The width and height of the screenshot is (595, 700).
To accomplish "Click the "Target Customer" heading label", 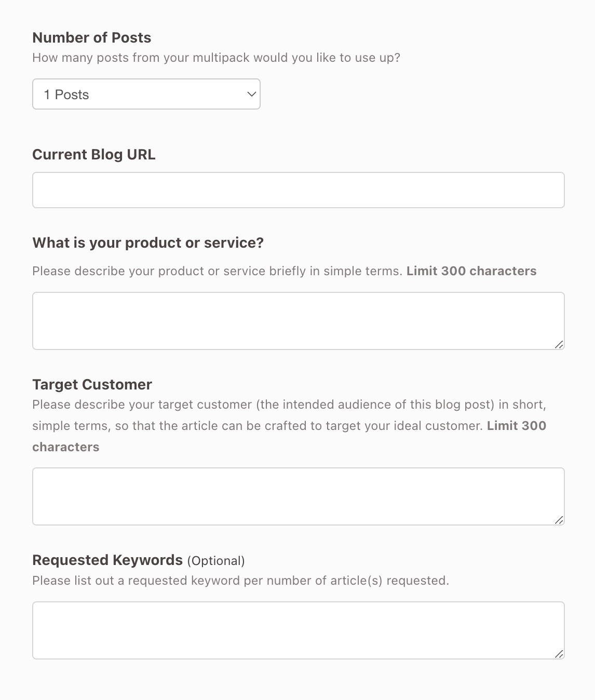I will pos(92,384).
